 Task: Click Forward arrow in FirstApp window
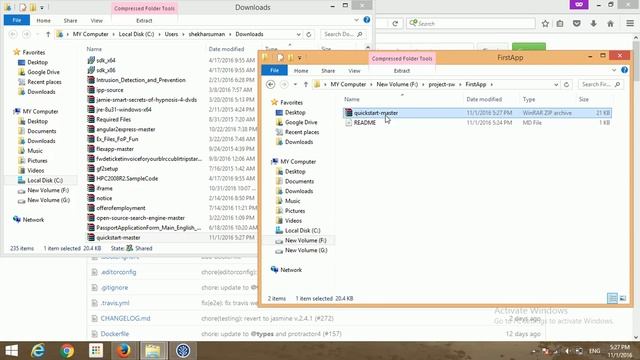tap(284, 84)
